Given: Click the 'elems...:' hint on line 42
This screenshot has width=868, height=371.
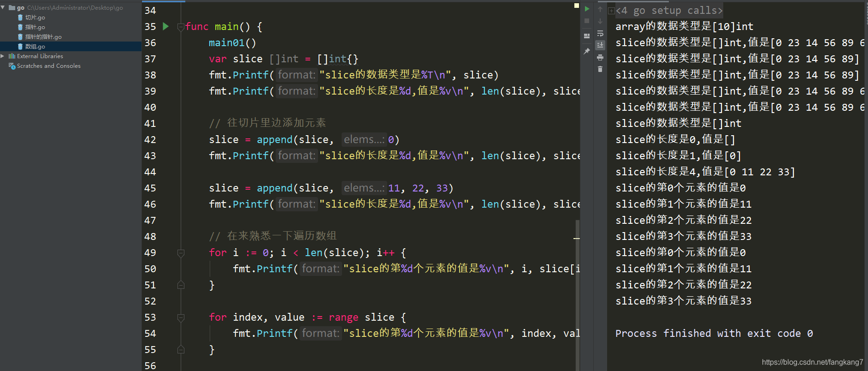Looking at the screenshot, I should (x=364, y=139).
